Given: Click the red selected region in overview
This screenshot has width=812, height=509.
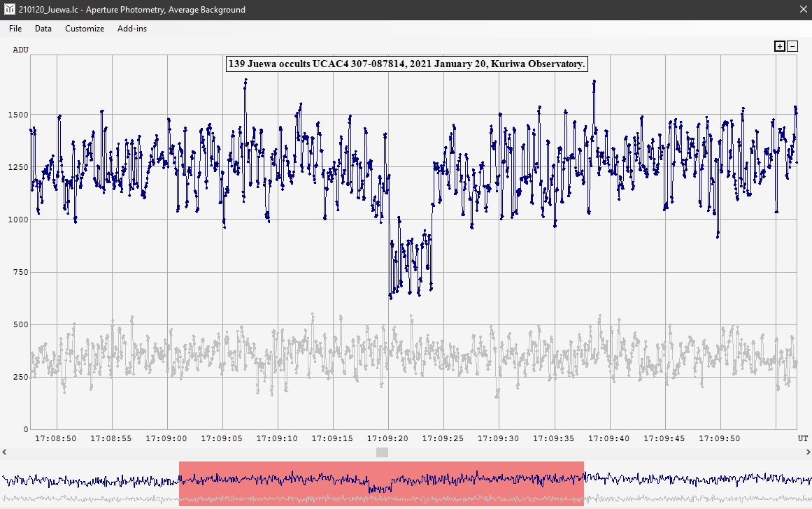Looking at the screenshot, I should point(381,484).
